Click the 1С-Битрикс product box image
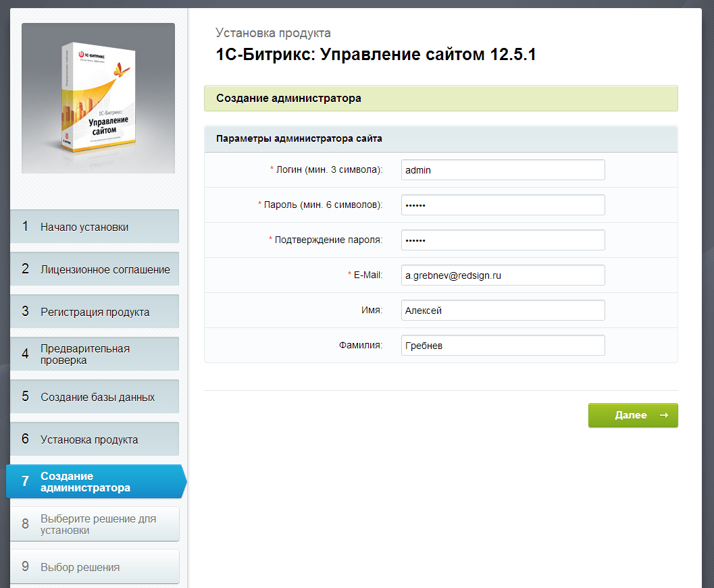Screen dimensions: 714x588 [99, 99]
